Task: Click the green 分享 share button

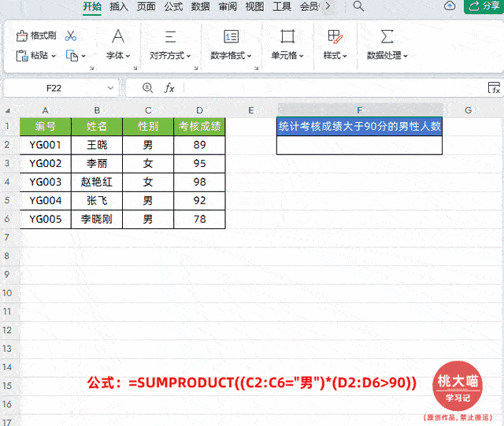Action: (x=484, y=6)
